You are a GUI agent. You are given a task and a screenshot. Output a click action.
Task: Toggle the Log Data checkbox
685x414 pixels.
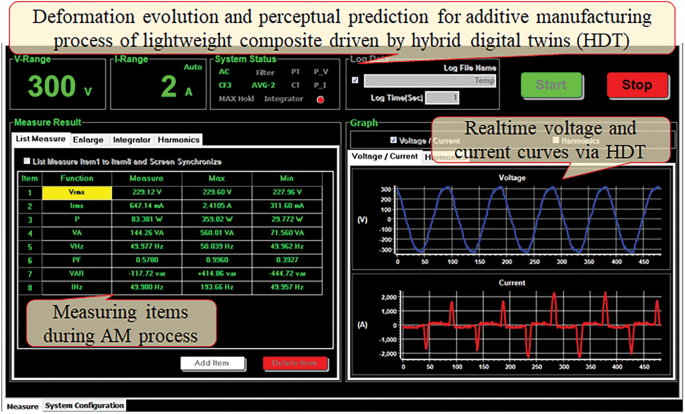[355, 80]
